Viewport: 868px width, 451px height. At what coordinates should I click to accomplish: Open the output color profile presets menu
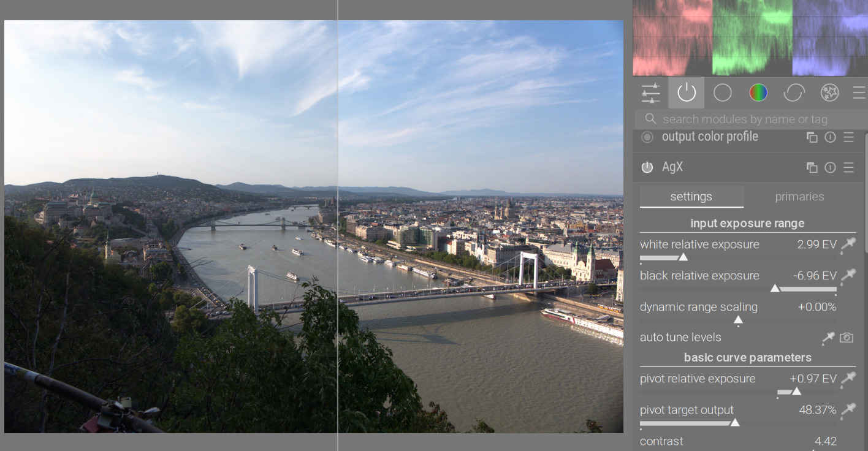click(x=848, y=137)
